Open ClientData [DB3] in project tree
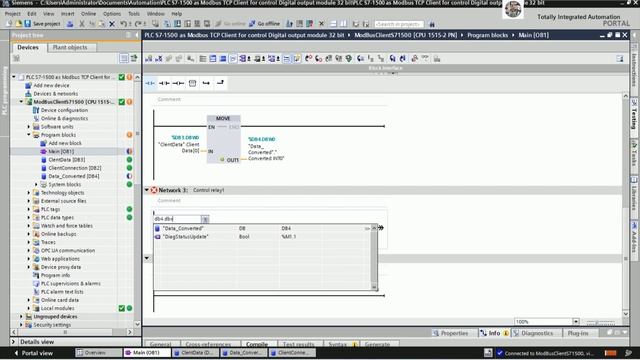This screenshot has width=640, height=360. pos(67,160)
